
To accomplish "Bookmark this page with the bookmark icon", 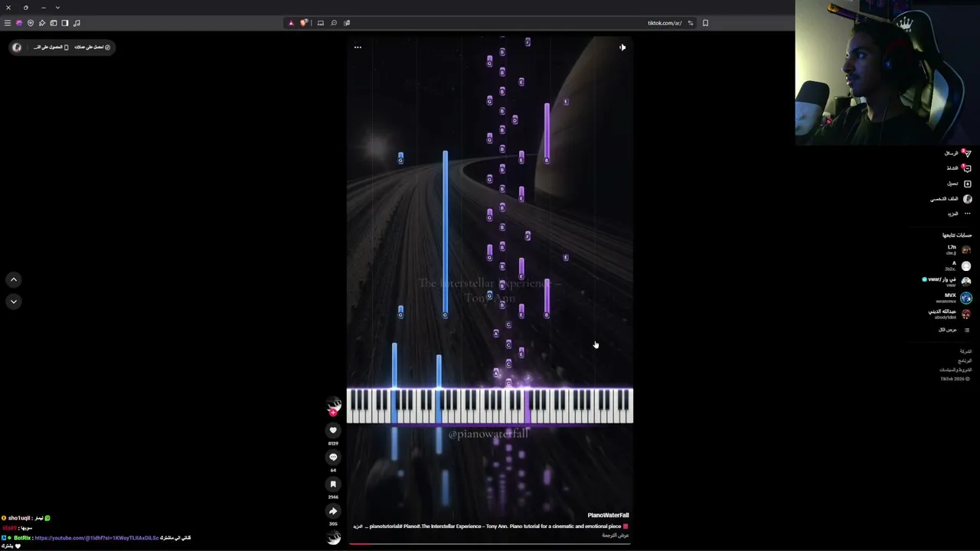I will pyautogui.click(x=705, y=23).
